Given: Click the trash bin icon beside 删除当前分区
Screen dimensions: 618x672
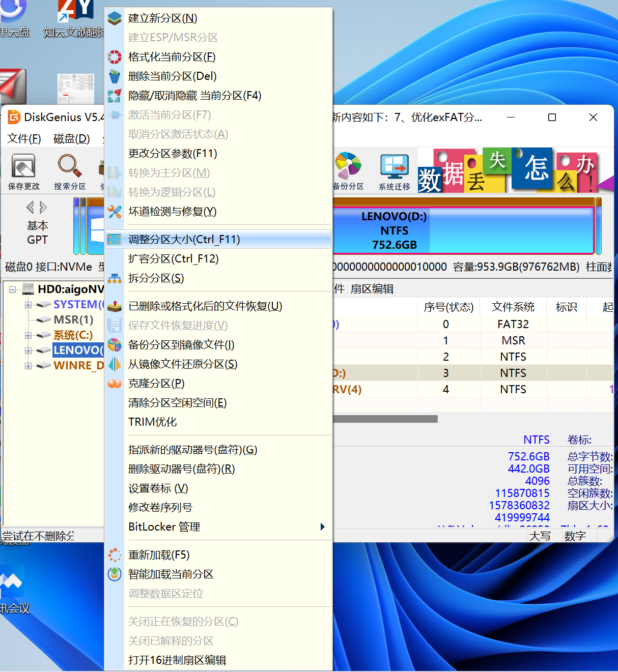Looking at the screenshot, I should point(115,76).
